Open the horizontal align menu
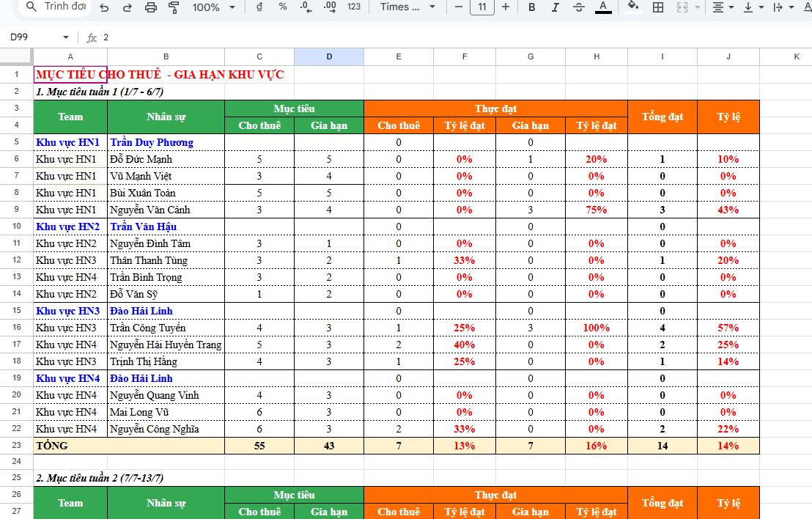This screenshot has height=519, width=812. coord(722,7)
